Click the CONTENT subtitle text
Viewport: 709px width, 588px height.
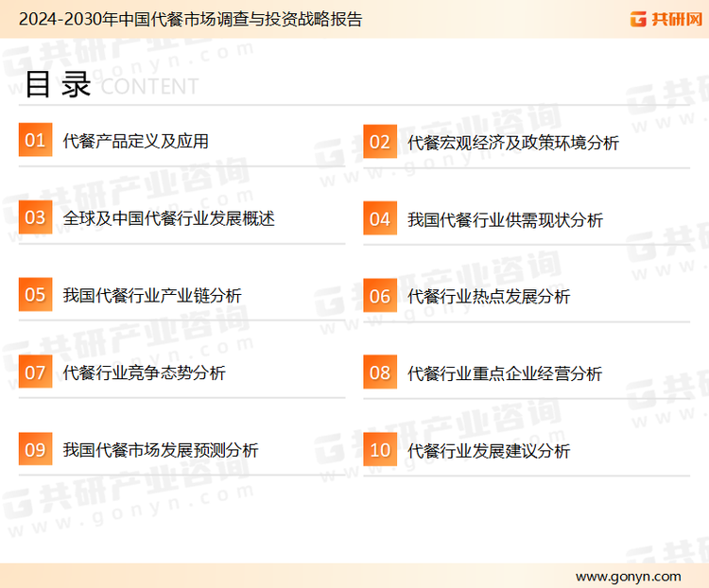click(x=149, y=86)
